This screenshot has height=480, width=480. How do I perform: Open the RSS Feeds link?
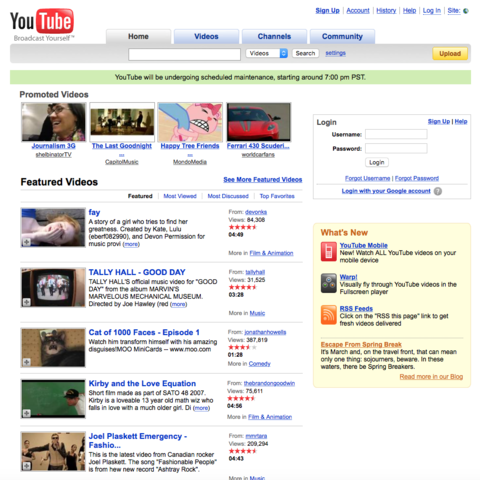(356, 309)
